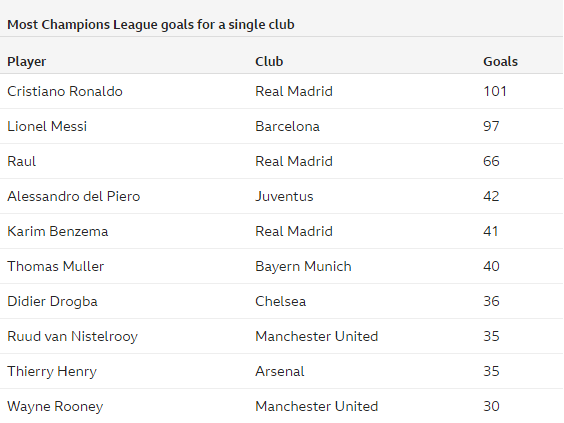Click Didier Drogba's name
The width and height of the screenshot is (564, 423).
pos(53,301)
